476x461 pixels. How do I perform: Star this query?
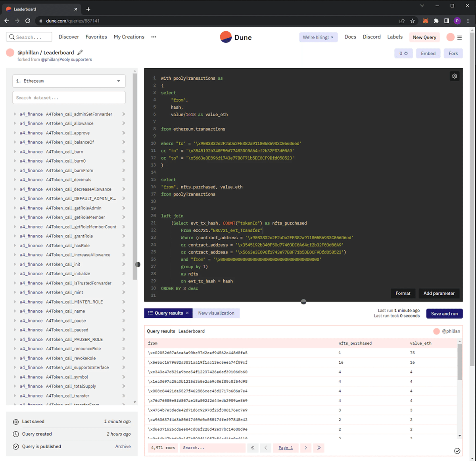[x=403, y=54]
